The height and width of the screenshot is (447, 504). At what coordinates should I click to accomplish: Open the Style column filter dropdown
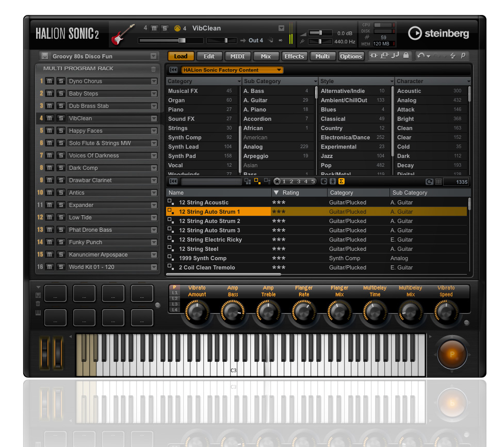(x=392, y=82)
